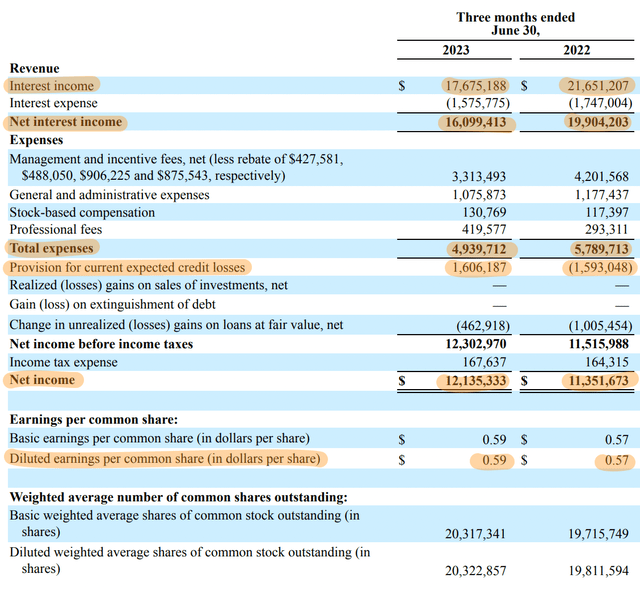The height and width of the screenshot is (591, 640).
Task: Select the highlighted Net income label
Action: (x=42, y=380)
